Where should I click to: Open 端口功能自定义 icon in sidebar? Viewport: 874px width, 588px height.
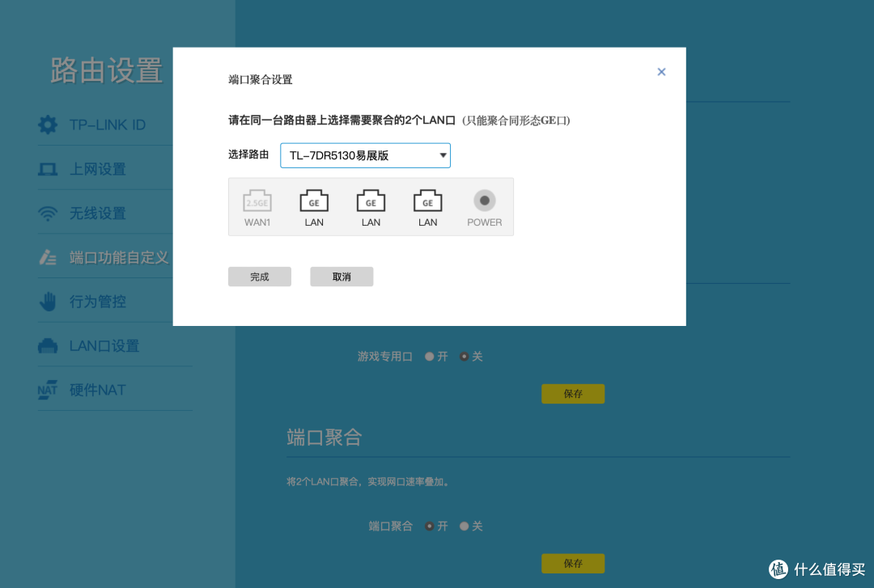[x=48, y=257]
